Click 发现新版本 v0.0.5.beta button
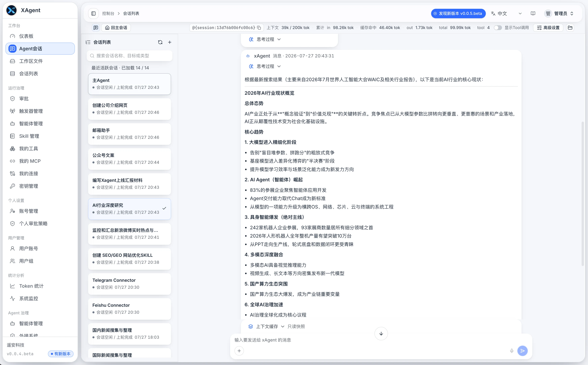 (x=458, y=14)
